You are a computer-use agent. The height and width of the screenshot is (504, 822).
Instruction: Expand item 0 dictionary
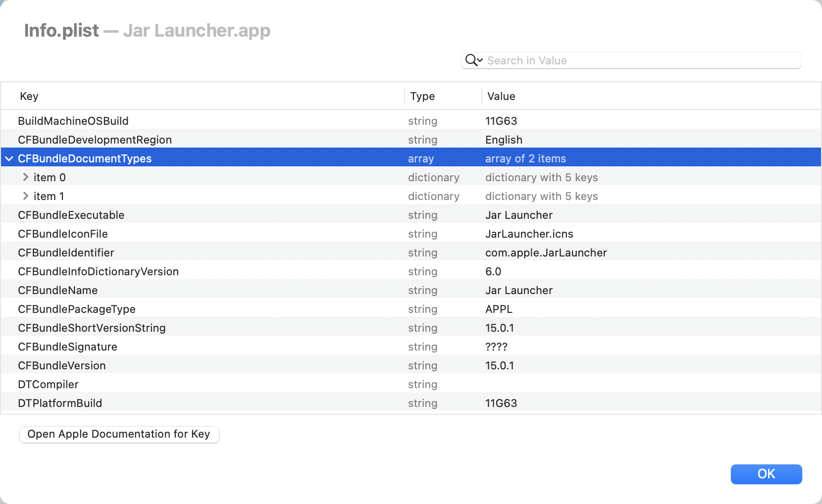coord(26,177)
